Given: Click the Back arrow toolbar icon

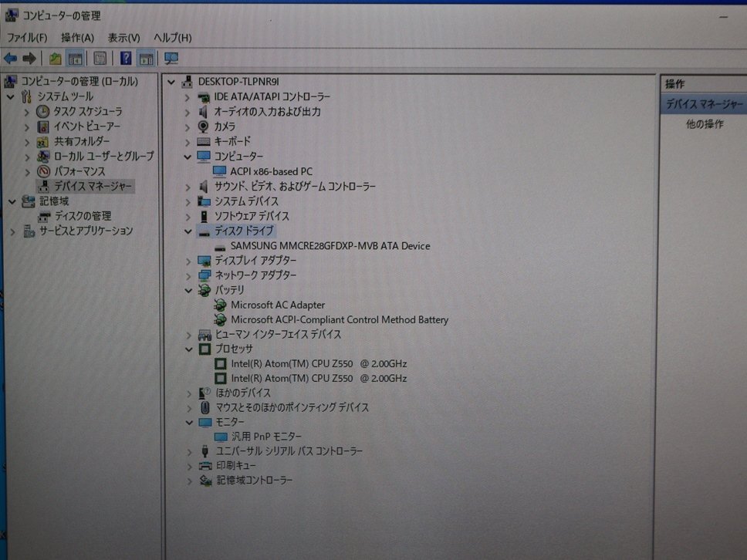Looking at the screenshot, I should (x=11, y=59).
